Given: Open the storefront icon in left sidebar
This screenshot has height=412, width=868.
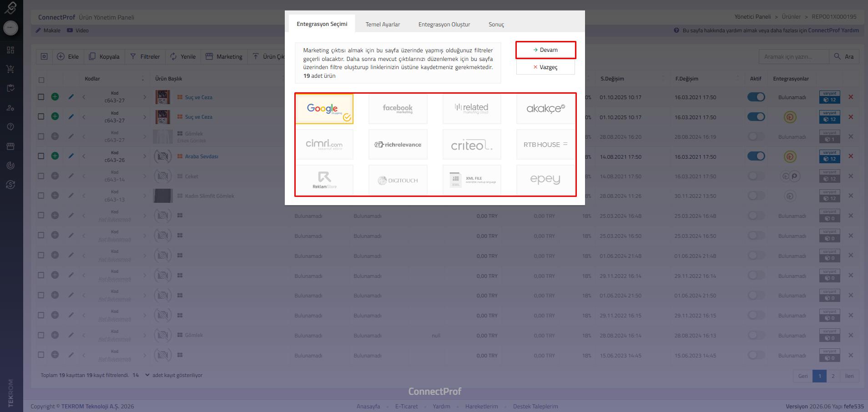Looking at the screenshot, I should click(x=10, y=146).
